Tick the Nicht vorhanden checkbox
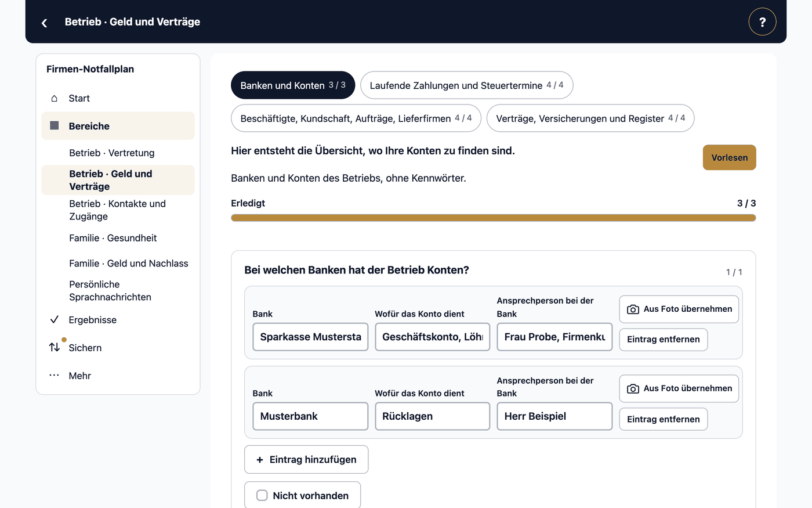The width and height of the screenshot is (812, 508). [262, 495]
